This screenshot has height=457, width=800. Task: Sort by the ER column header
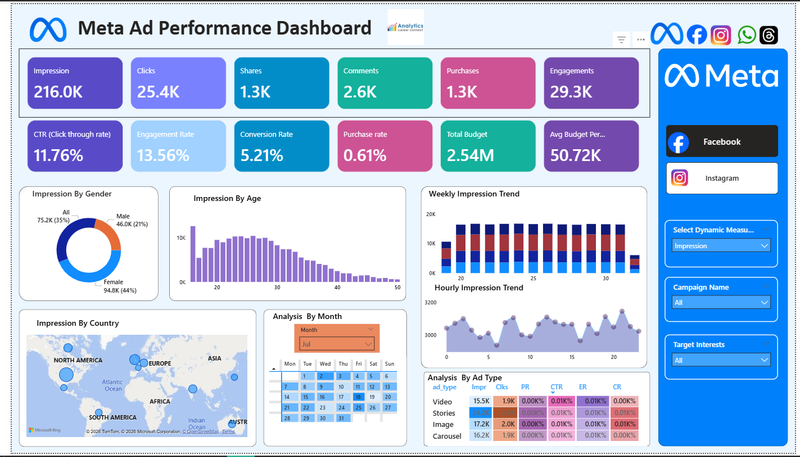(583, 387)
